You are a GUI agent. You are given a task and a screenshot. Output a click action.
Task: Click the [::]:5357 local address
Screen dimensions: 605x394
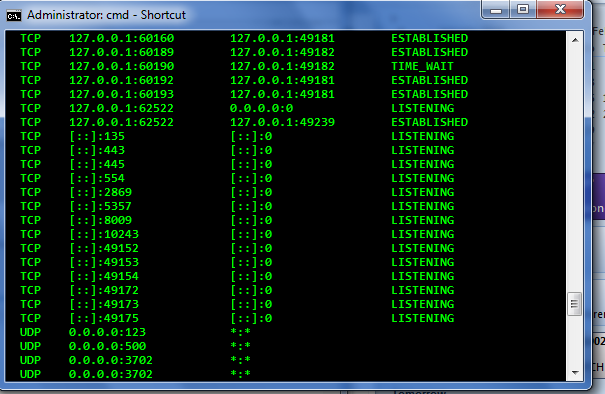pos(100,206)
